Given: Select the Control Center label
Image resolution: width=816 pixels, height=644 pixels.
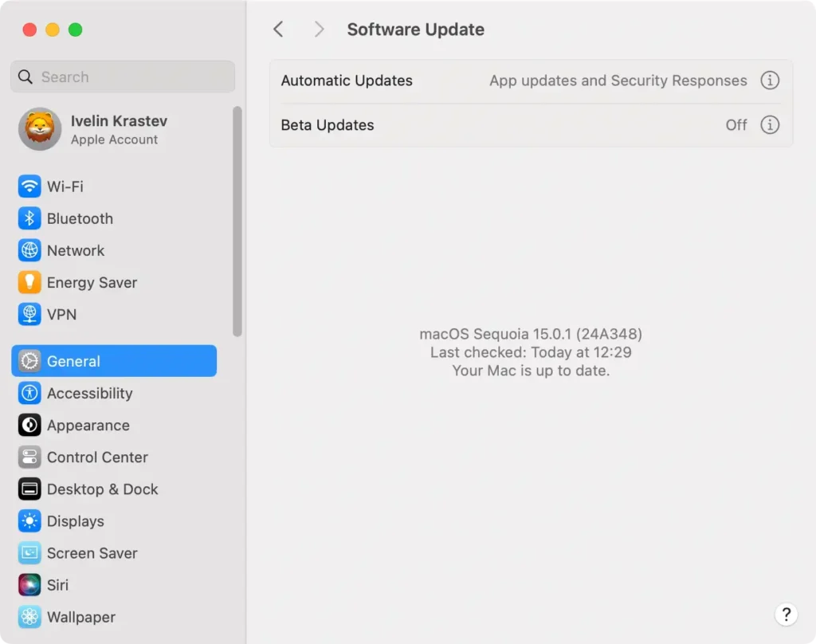Looking at the screenshot, I should pos(97,457).
